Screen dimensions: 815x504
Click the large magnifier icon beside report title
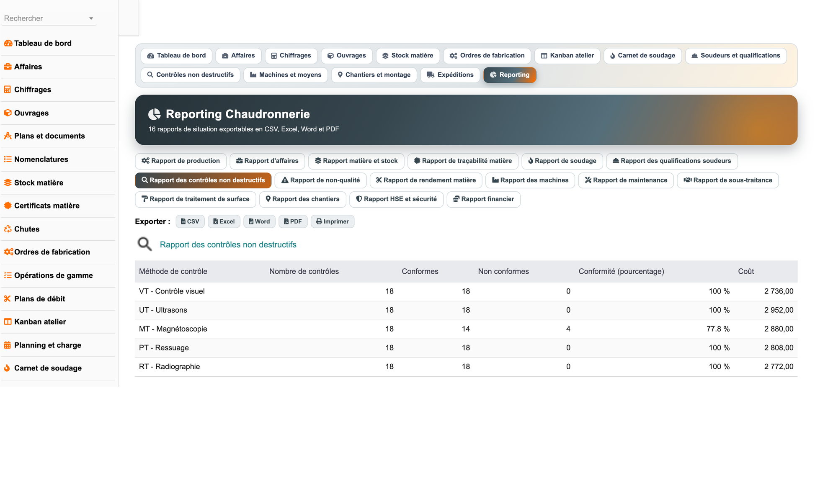click(x=144, y=244)
